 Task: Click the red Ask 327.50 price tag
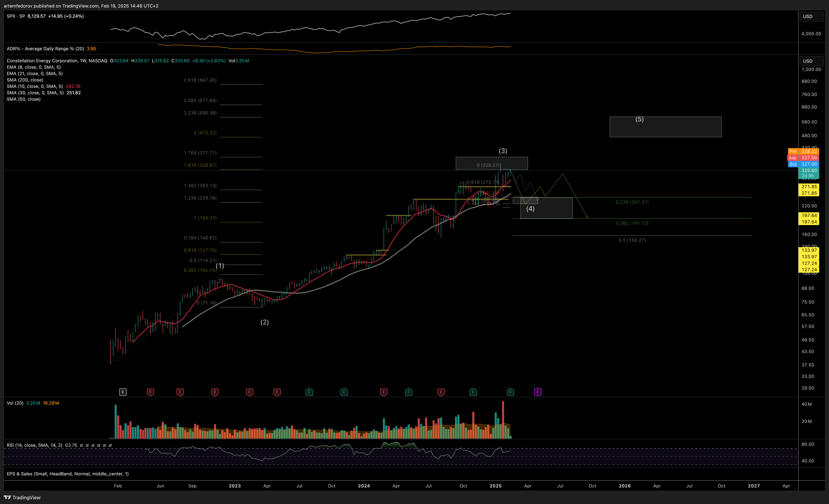point(803,158)
